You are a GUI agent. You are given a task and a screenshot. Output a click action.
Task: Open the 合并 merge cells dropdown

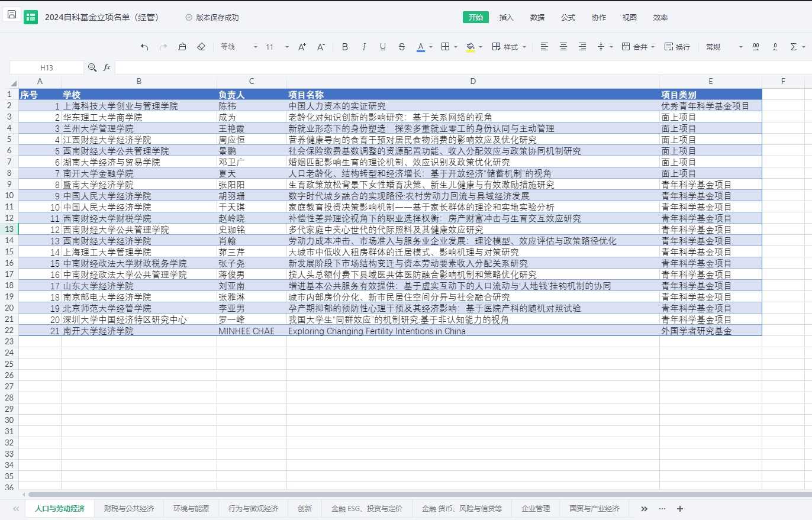(639, 47)
